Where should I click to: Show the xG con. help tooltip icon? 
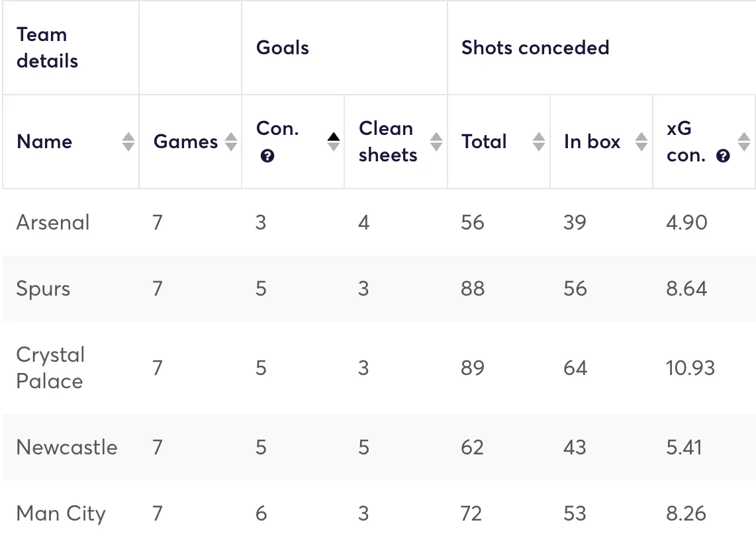724,156
